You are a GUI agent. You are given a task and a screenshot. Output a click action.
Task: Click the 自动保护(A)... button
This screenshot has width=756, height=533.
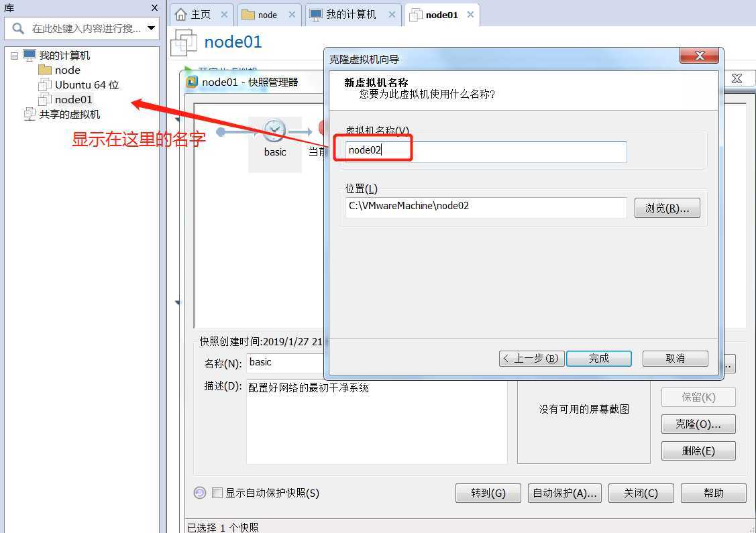565,493
